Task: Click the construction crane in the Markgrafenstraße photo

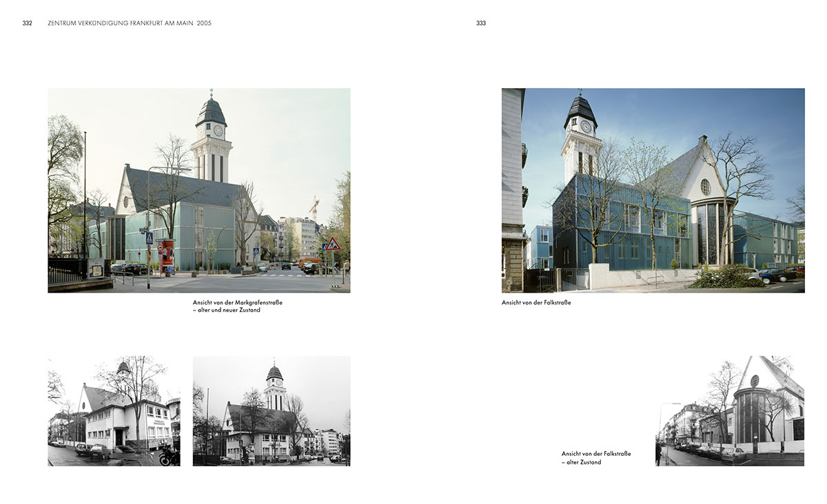Action: (x=314, y=207)
